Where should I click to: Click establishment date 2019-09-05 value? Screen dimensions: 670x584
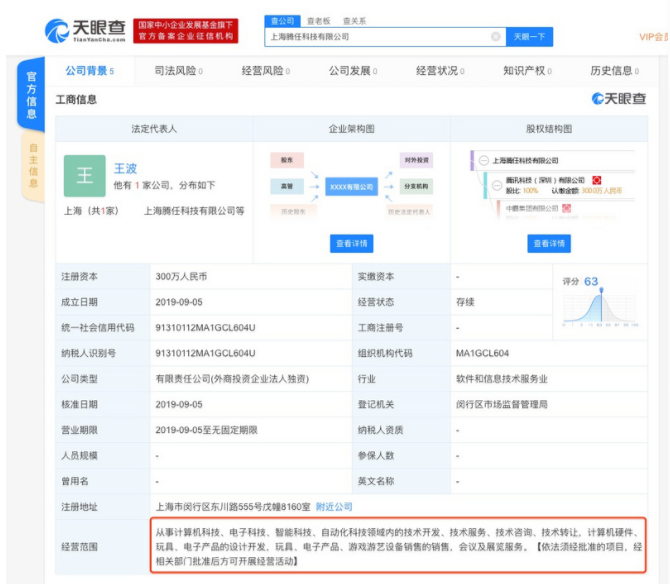pyautogui.click(x=179, y=302)
